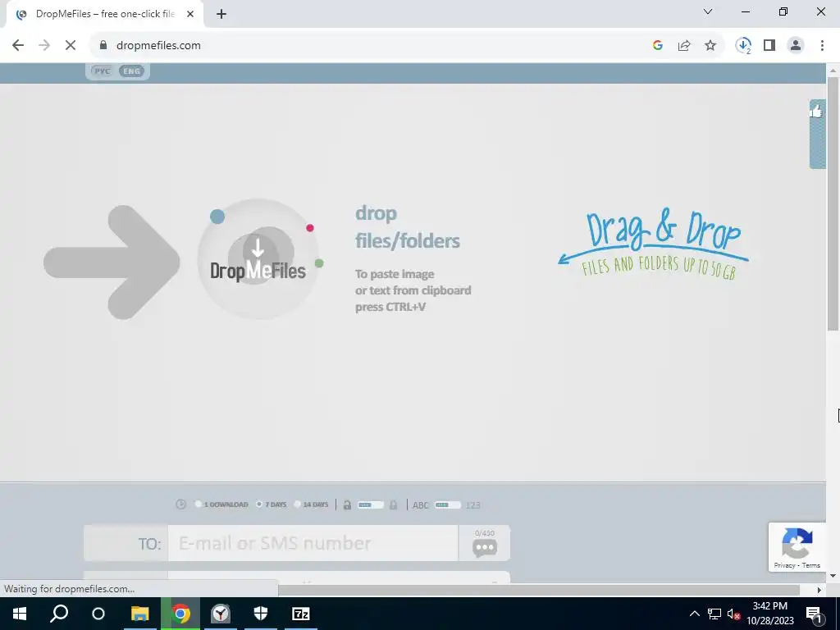This screenshot has height=630, width=840.
Task: Focus the E-mail or SMS number field
Action: [x=313, y=543]
